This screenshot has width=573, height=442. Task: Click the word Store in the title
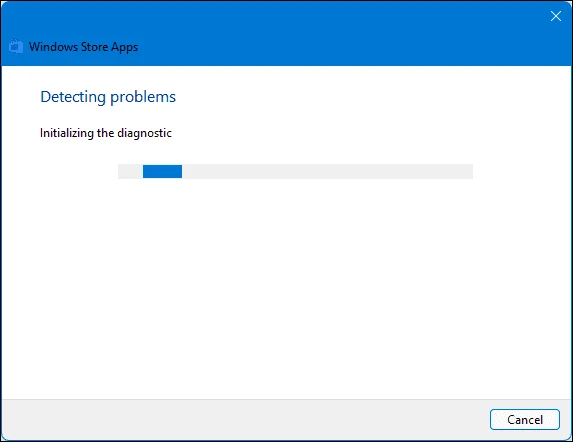coord(94,47)
